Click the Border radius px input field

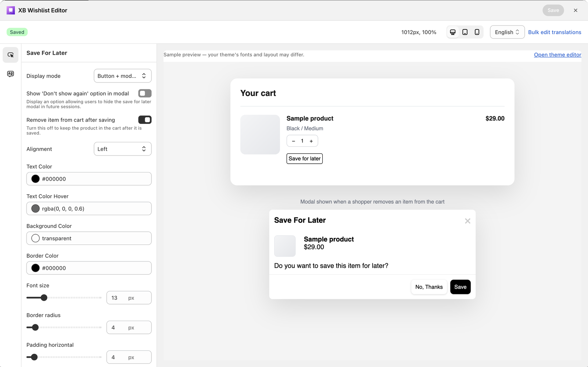(x=129, y=328)
